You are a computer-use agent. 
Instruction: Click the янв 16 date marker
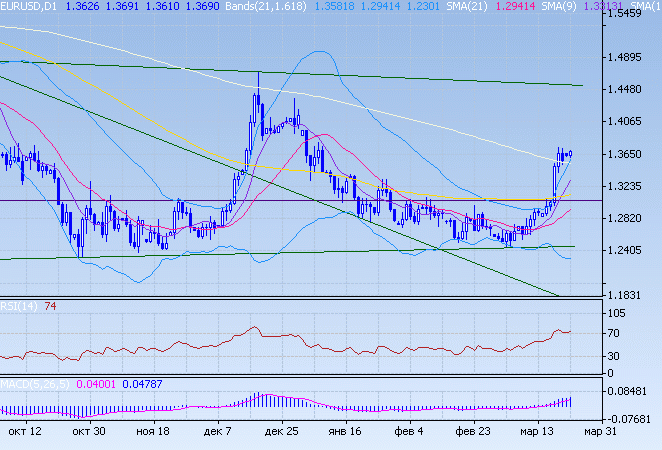point(347,431)
